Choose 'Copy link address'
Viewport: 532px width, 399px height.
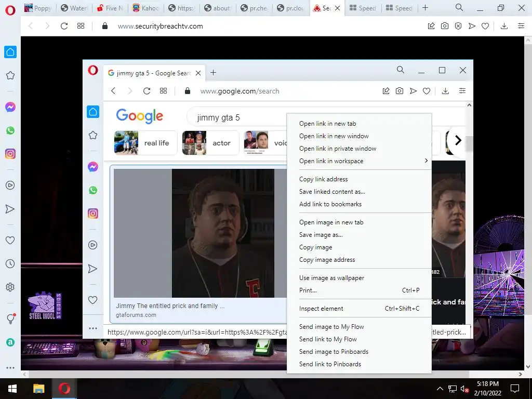click(359, 179)
